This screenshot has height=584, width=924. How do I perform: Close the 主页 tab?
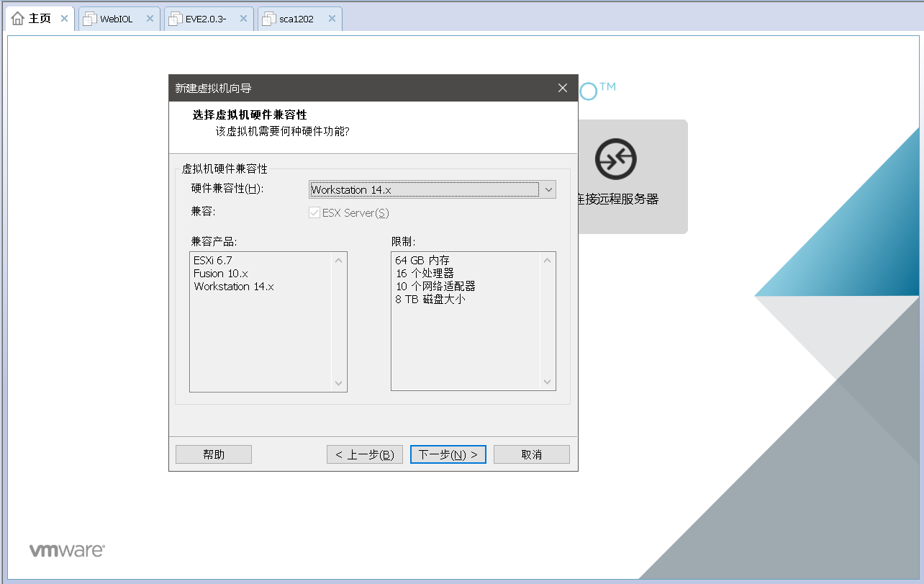pos(64,19)
